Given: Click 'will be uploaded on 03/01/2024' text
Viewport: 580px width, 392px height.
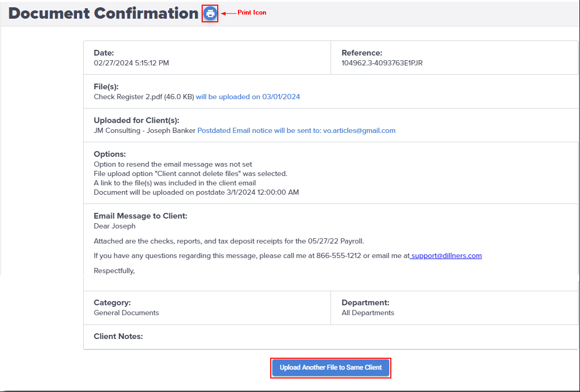Looking at the screenshot, I should click(x=248, y=97).
